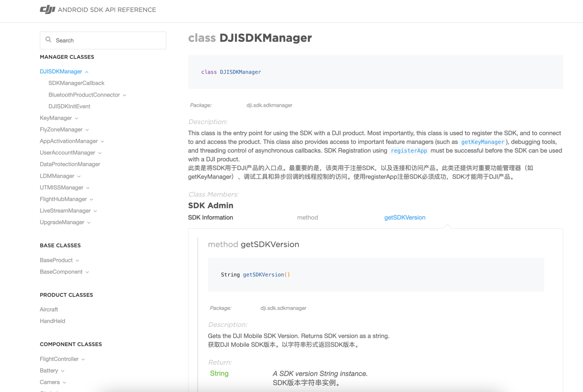Viewport: 583px width, 392px height.
Task: Select DJISDKManager in the sidebar
Action: coord(61,72)
